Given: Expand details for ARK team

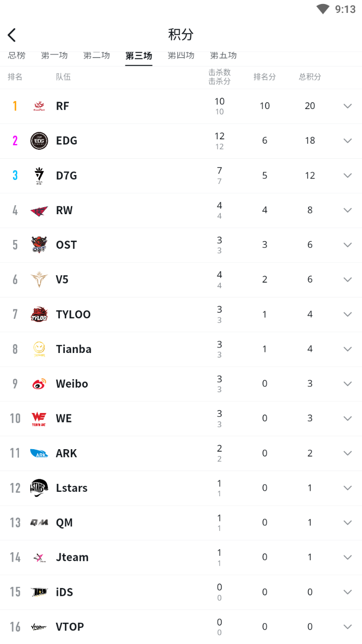Looking at the screenshot, I should (x=348, y=453).
